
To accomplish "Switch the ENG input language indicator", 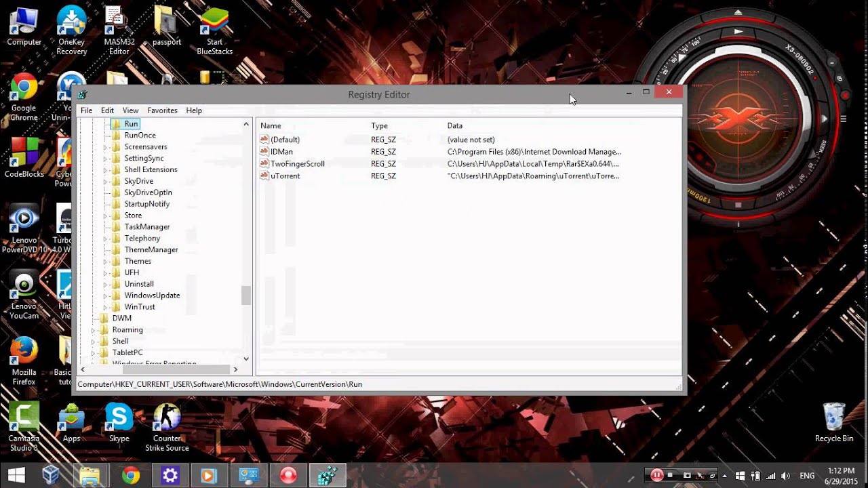I will click(x=807, y=476).
